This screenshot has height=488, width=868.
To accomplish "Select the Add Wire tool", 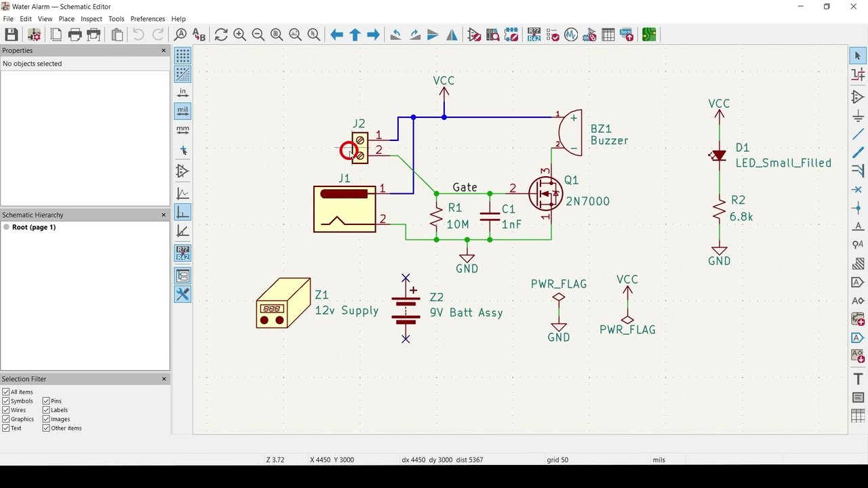I will point(858,134).
